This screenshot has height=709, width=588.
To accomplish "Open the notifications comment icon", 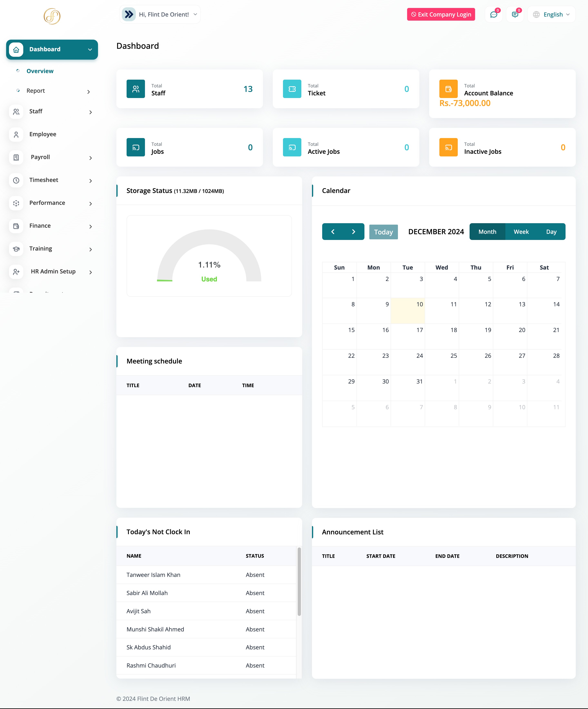I will [515, 14].
